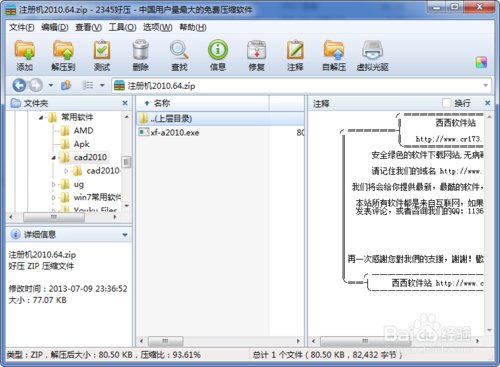Open the view mode dropdown arrow
Image resolution: width=500 pixels, height=367 pixels.
[102, 85]
